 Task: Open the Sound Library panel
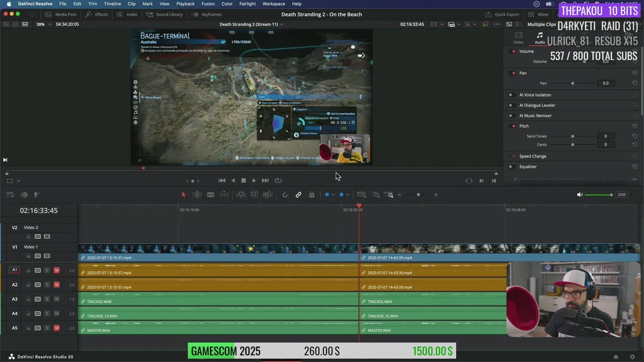tap(165, 15)
